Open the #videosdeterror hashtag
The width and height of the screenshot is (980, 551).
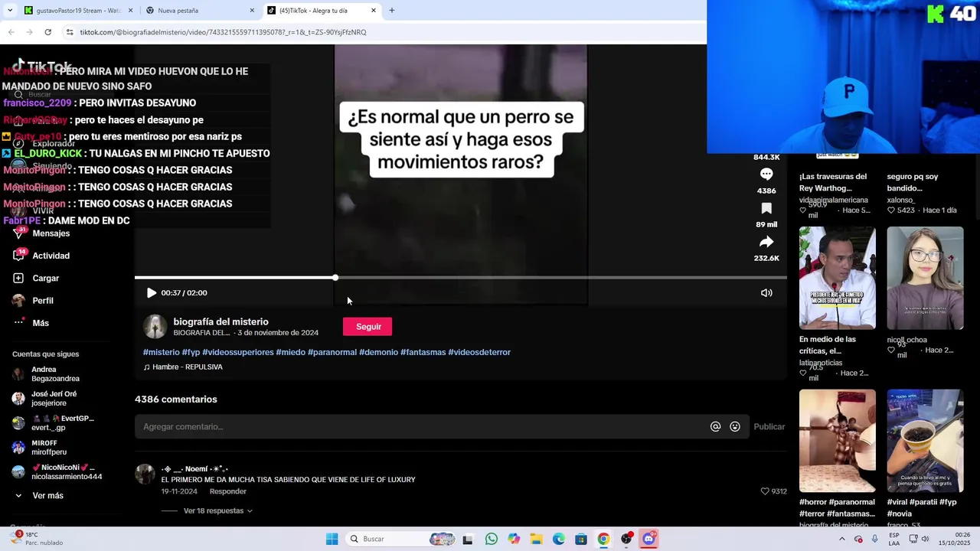pos(479,352)
